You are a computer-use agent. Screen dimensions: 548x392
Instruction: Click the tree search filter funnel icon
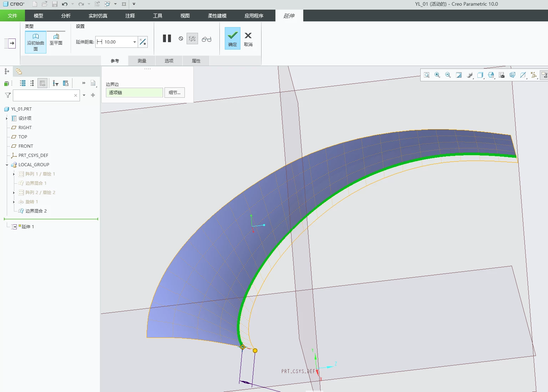point(8,95)
